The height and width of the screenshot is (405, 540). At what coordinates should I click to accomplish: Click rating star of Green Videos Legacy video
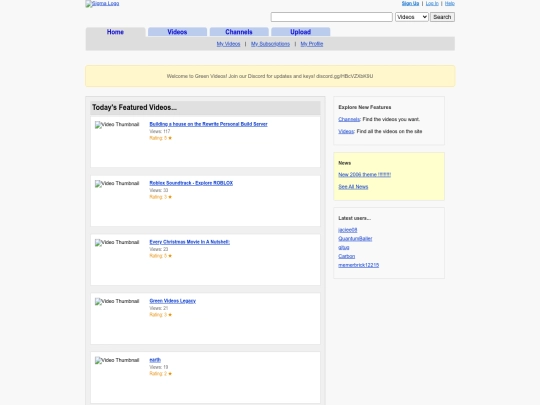coord(170,315)
